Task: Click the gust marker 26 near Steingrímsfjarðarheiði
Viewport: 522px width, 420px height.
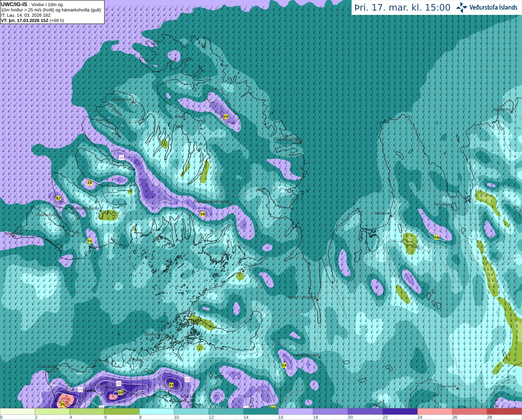Action: coord(203,214)
